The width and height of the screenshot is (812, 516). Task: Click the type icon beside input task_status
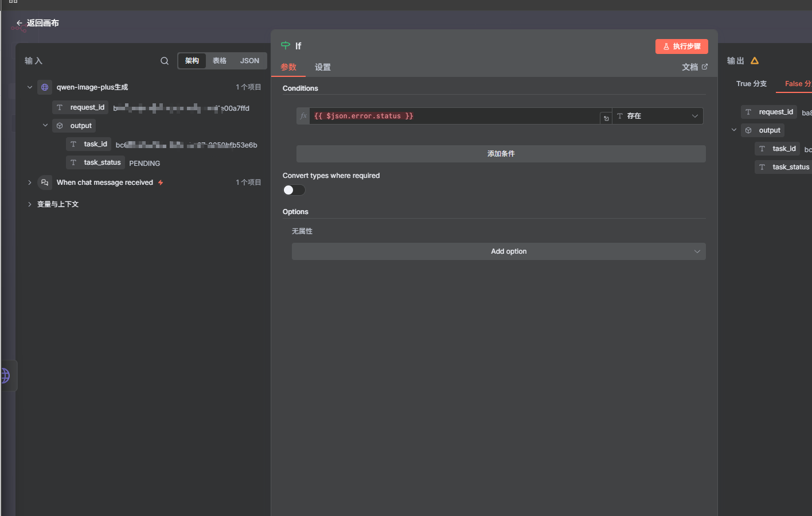coord(73,162)
